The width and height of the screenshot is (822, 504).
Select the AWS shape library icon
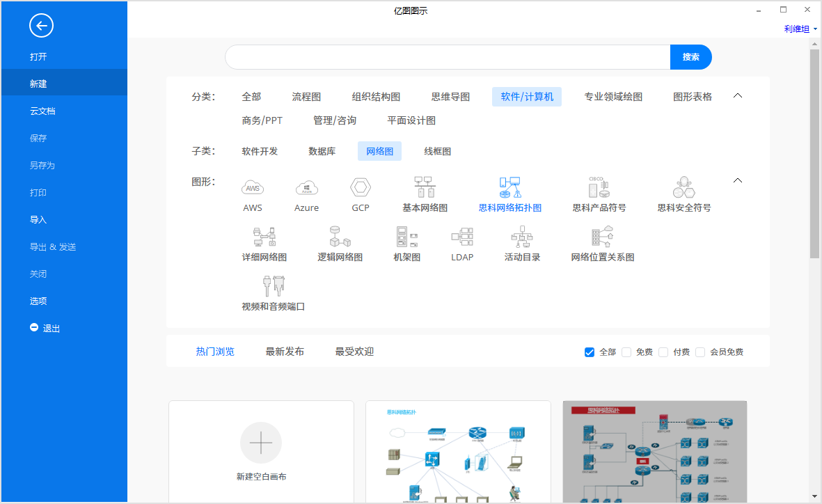pos(253,188)
